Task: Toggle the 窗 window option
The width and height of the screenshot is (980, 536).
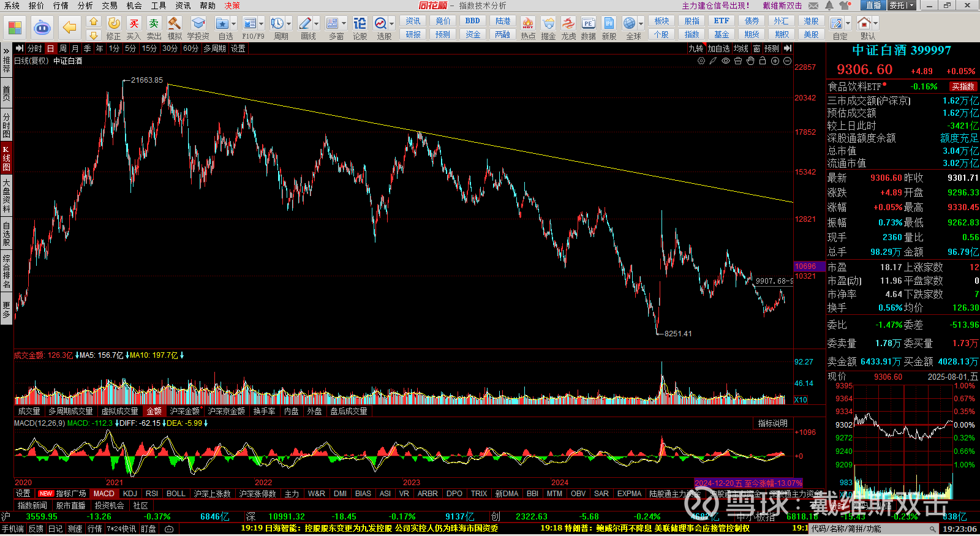Action: (757, 48)
